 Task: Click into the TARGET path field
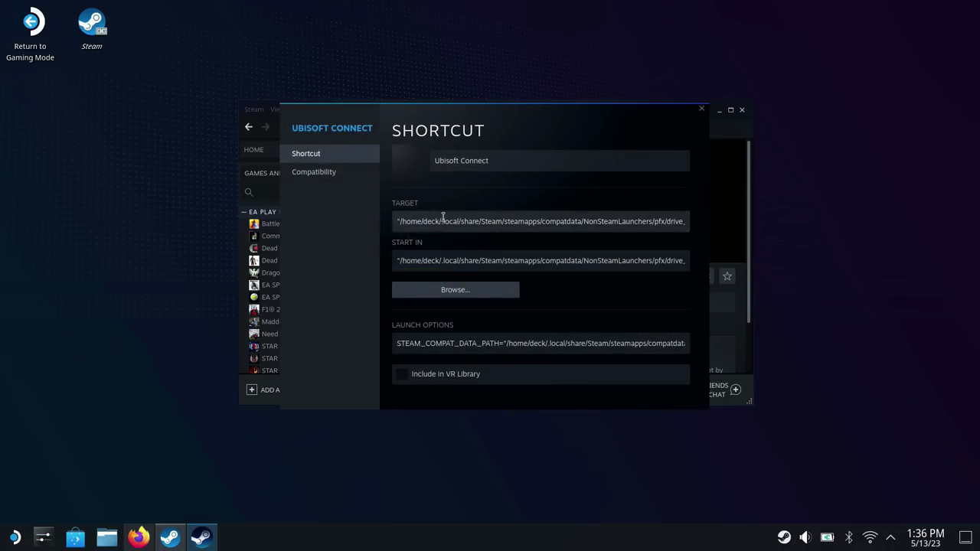(541, 221)
